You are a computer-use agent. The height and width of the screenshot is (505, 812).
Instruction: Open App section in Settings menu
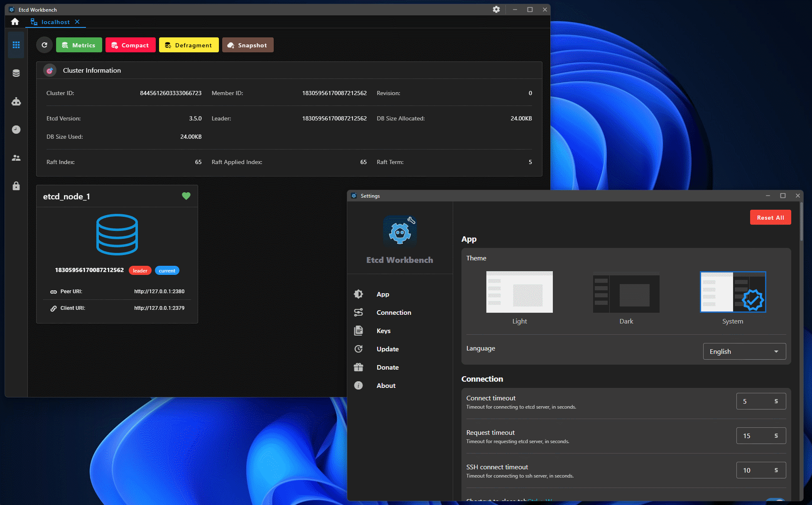coord(383,294)
